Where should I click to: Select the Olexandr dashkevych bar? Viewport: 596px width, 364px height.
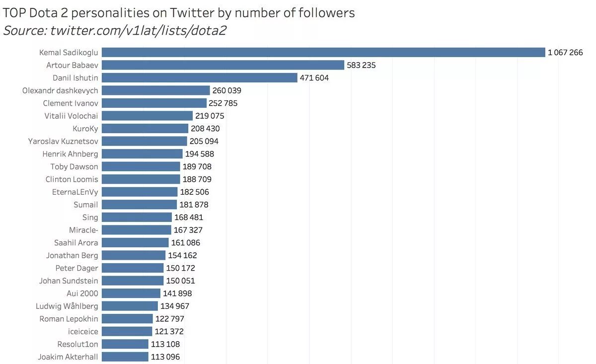tap(156, 90)
